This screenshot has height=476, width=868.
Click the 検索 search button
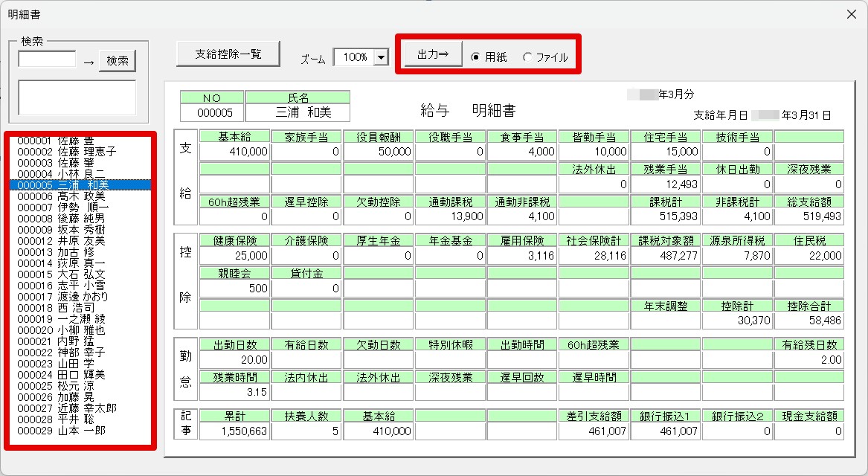pyautogui.click(x=118, y=61)
